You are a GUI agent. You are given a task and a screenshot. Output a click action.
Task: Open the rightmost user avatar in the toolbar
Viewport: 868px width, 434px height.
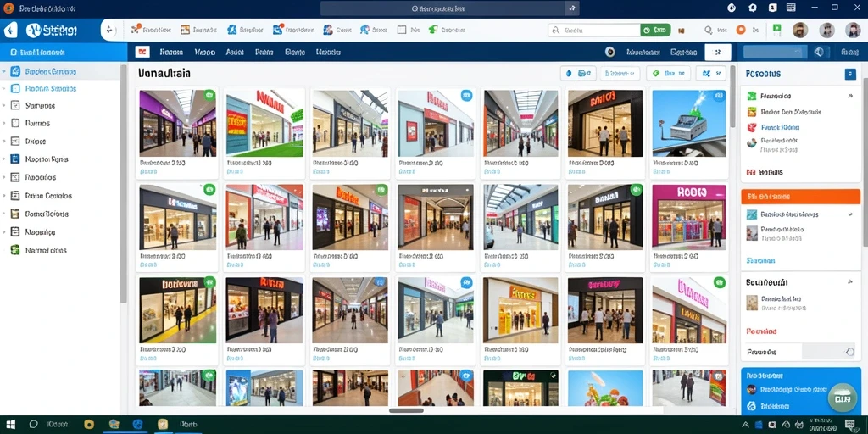[x=853, y=30]
